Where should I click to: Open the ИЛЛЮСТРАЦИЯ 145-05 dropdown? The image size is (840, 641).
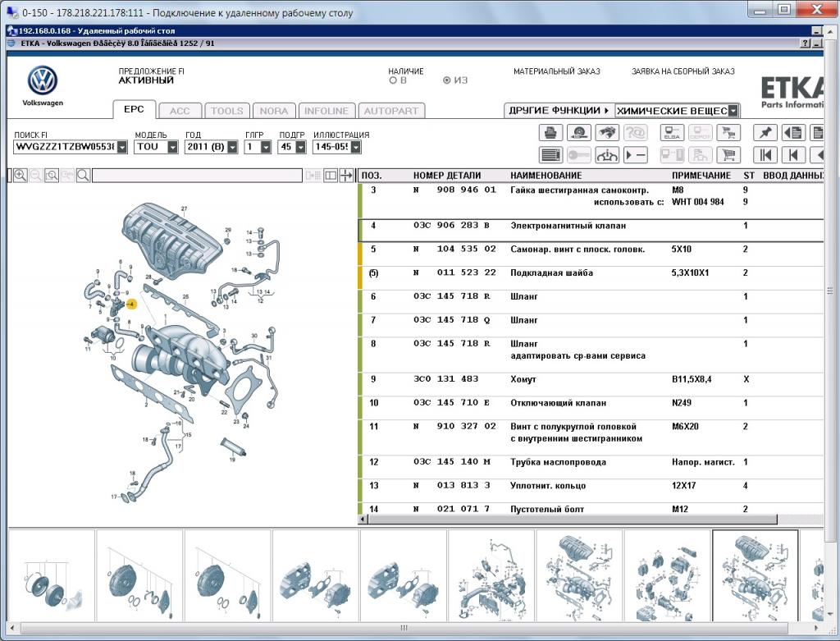coord(356,147)
